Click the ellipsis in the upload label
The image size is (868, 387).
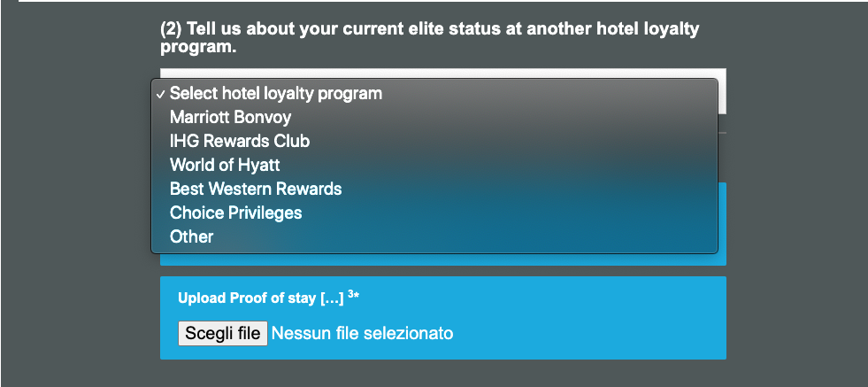332,298
